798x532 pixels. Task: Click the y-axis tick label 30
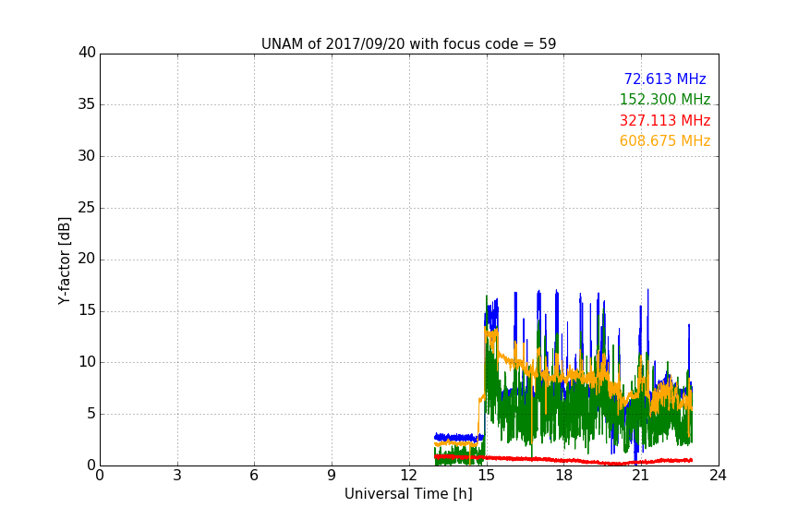tap(87, 156)
